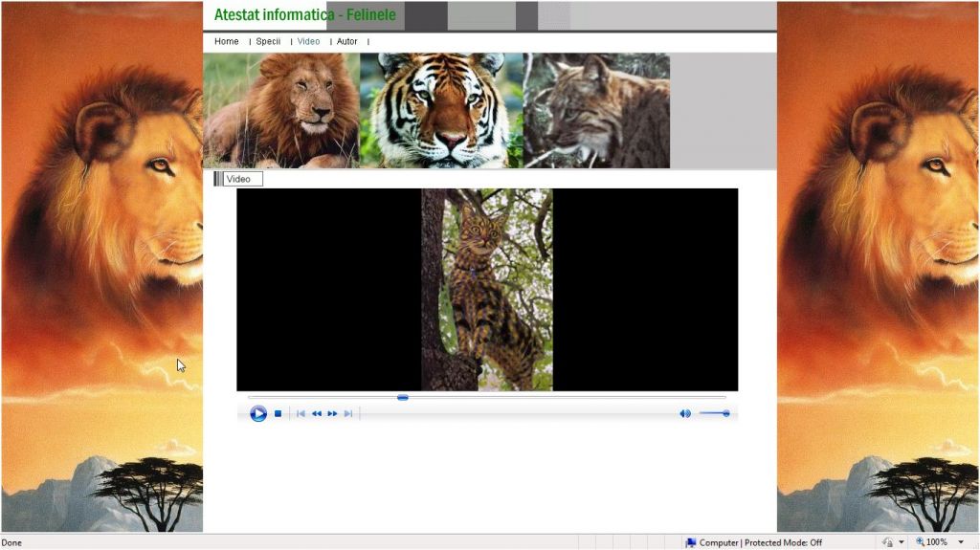Click the Computer Protected Mode status icon
The width and height of the screenshot is (980, 550).
coord(690,542)
